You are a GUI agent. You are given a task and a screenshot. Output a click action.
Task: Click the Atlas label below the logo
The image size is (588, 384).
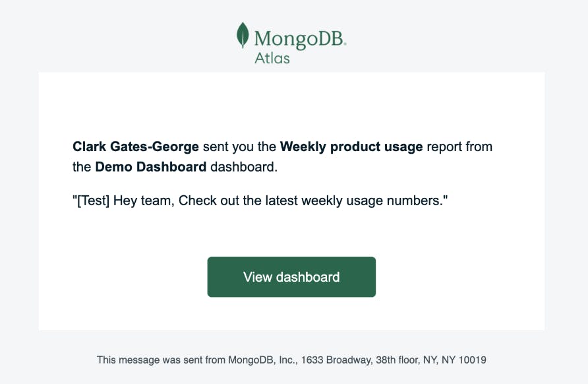click(272, 58)
